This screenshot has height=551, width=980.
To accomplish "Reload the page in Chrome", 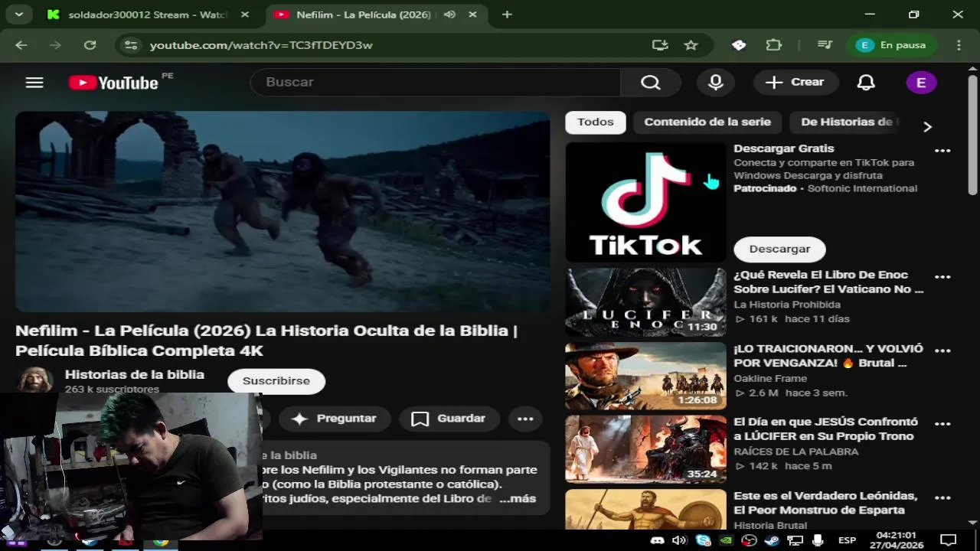I will coord(90,45).
